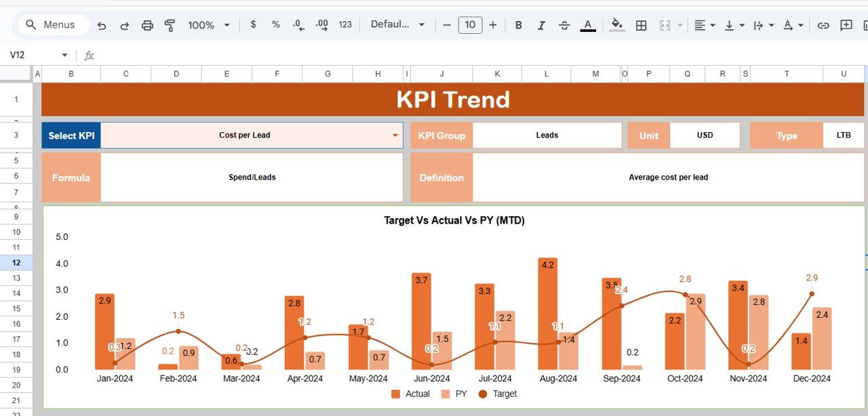Viewport: 868px width, 416px height.
Task: Toggle bold formatting
Action: 519,25
